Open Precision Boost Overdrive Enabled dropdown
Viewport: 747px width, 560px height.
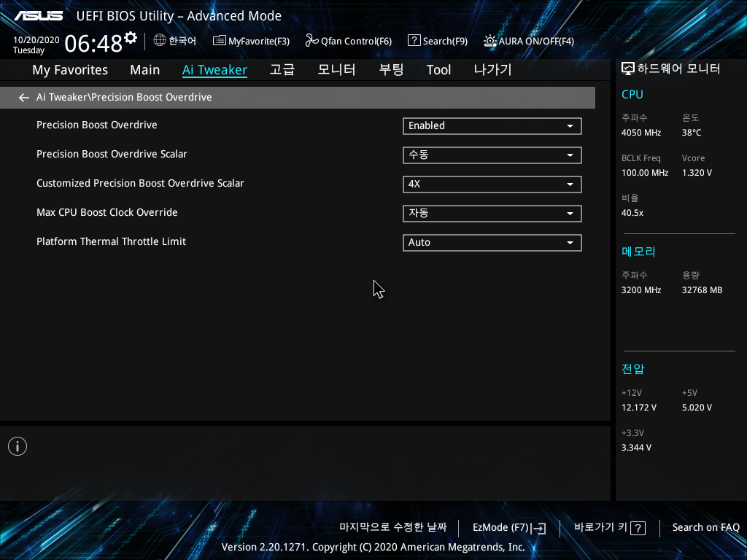[492, 126]
